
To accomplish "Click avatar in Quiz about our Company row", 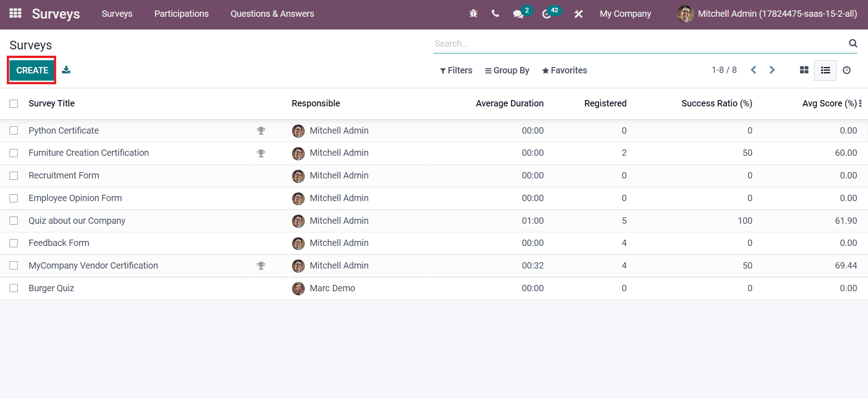I will 298,221.
